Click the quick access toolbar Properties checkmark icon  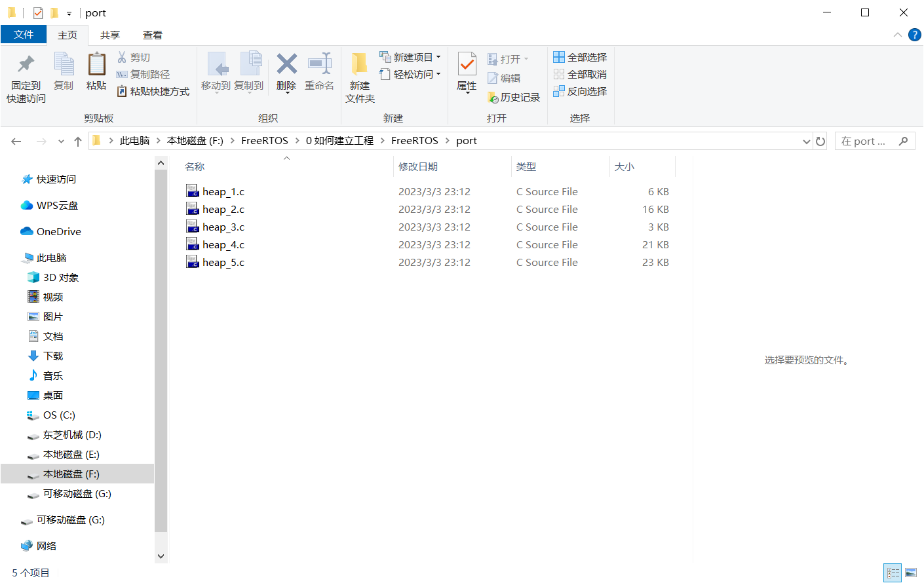(x=38, y=12)
